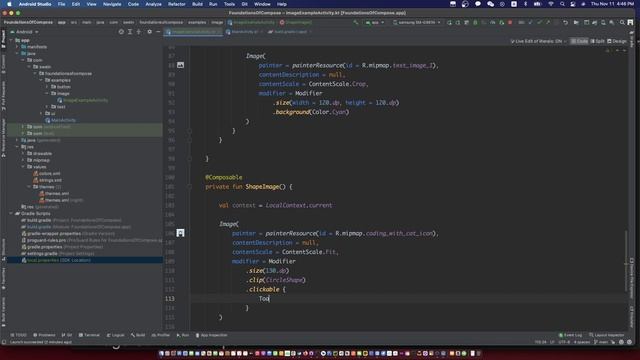Image resolution: width=640 pixels, height=360 pixels.
Task: Open Layout Inspector
Action: [607, 335]
